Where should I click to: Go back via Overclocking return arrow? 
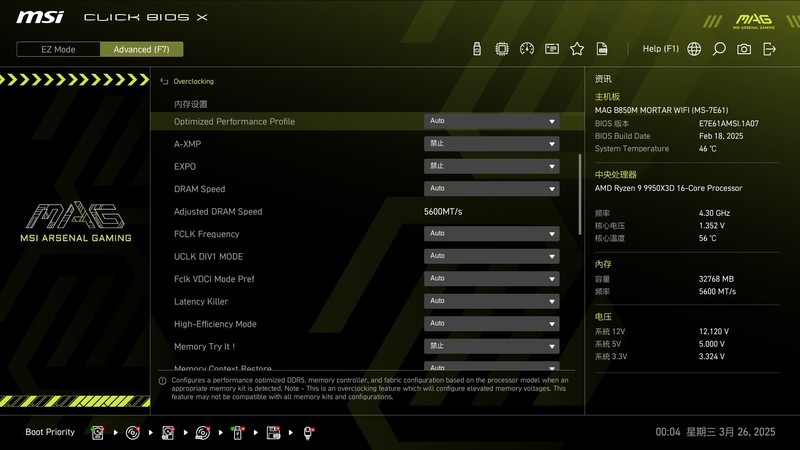tap(164, 81)
